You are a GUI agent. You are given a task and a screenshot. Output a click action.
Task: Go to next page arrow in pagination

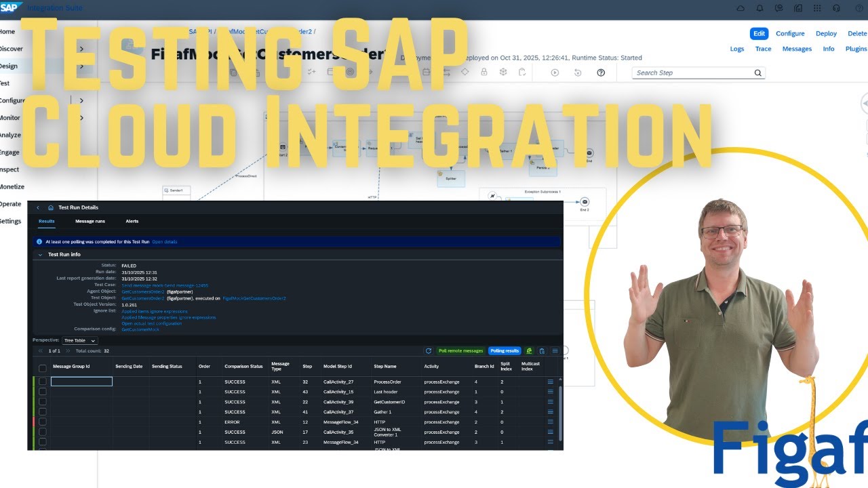coord(68,351)
